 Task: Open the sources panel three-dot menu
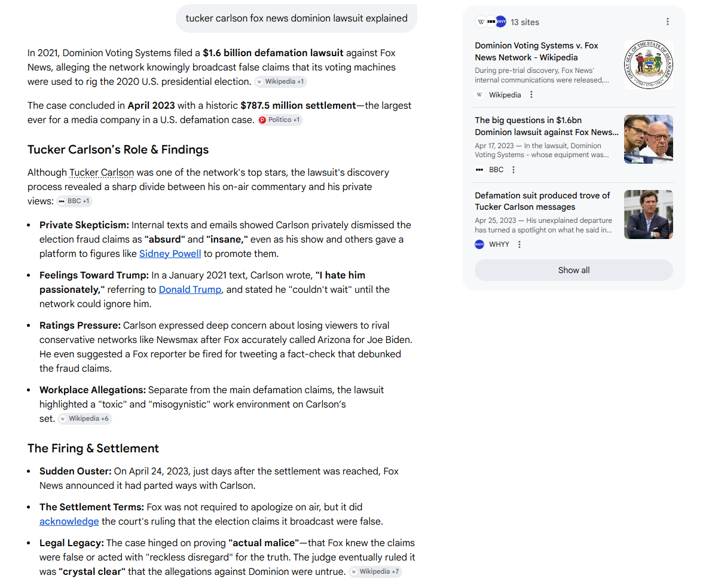667,22
